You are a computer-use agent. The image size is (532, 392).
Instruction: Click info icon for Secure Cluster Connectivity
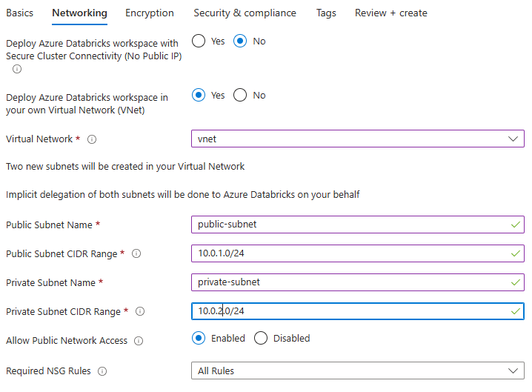17,69
